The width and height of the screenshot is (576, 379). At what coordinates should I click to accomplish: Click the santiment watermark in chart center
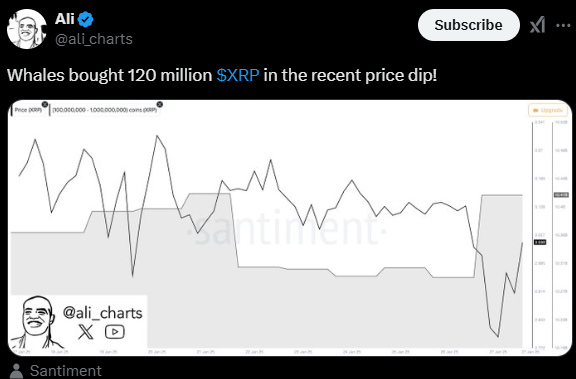click(287, 230)
